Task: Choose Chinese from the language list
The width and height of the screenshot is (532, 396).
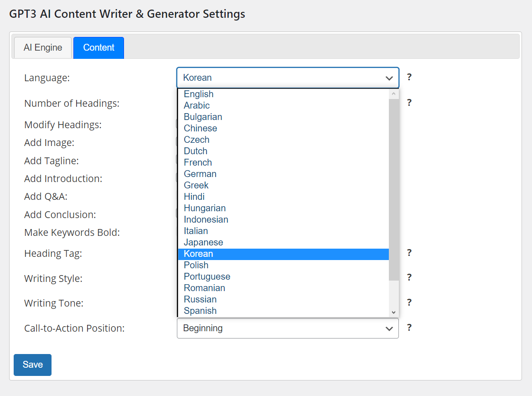Action: pyautogui.click(x=283, y=128)
